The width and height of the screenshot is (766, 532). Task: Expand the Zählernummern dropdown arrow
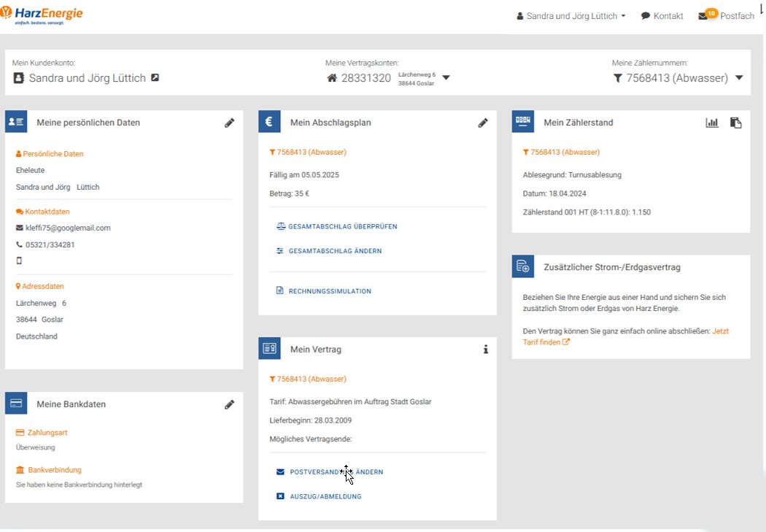click(x=739, y=77)
